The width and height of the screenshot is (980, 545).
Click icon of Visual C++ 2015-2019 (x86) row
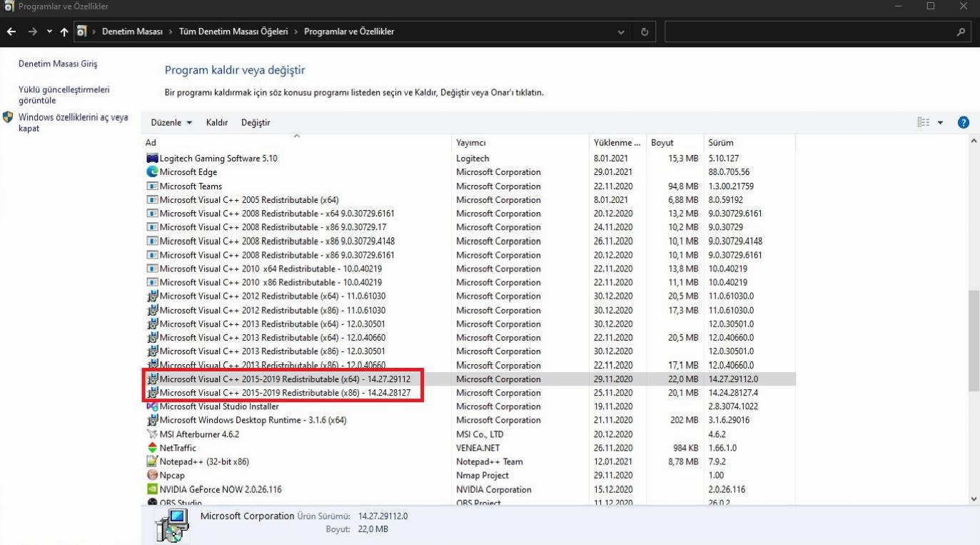(152, 393)
